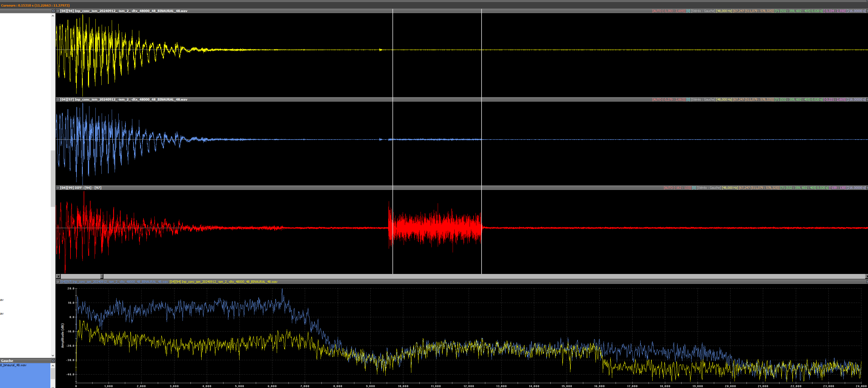The image size is (868, 388).
Task: Click the Gauche list scroll-up arrow
Action: (52, 365)
